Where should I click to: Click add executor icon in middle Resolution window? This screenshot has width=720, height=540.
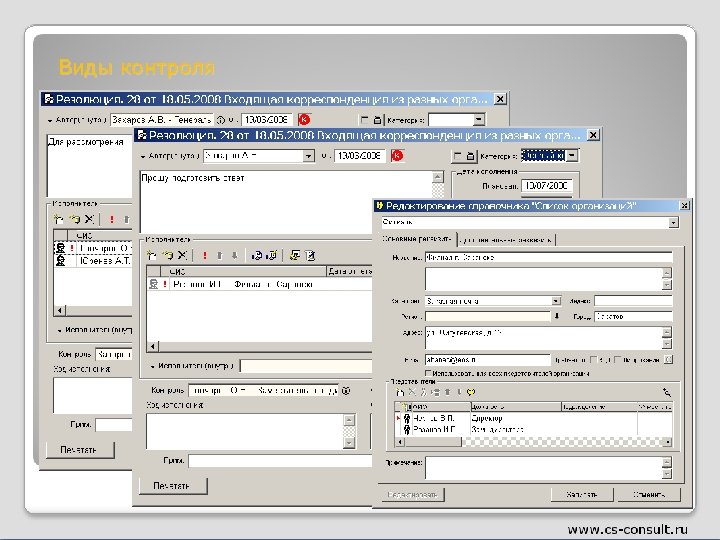[152, 255]
